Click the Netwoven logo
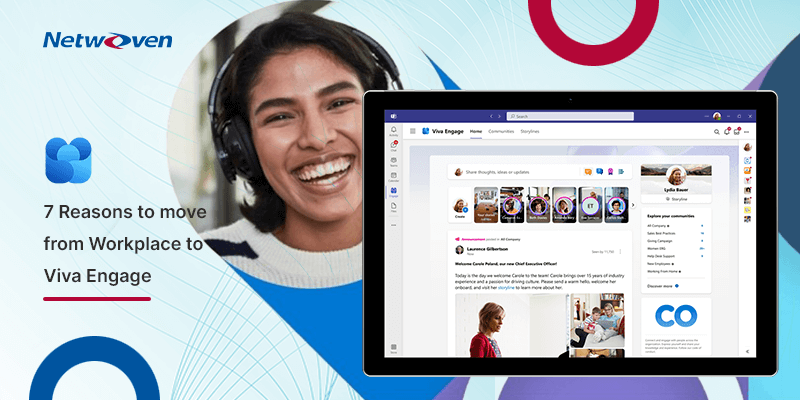 coord(108,41)
